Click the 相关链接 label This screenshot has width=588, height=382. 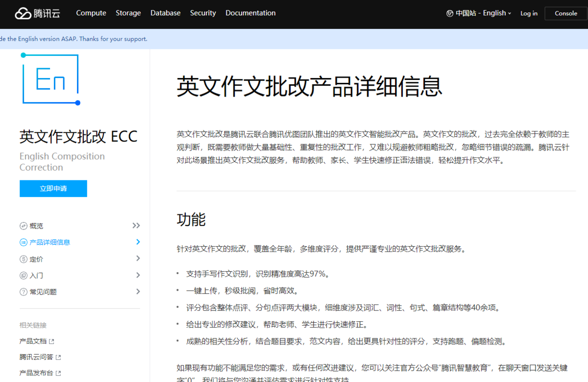coord(33,325)
